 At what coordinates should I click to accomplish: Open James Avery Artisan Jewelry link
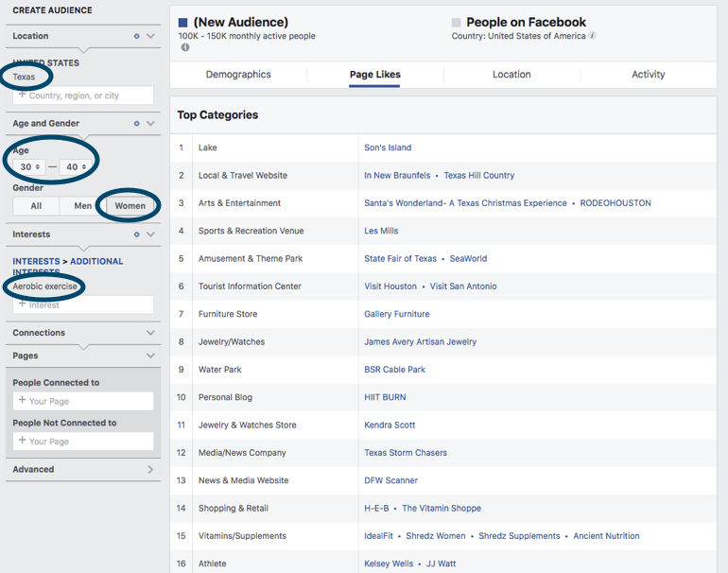(x=420, y=341)
